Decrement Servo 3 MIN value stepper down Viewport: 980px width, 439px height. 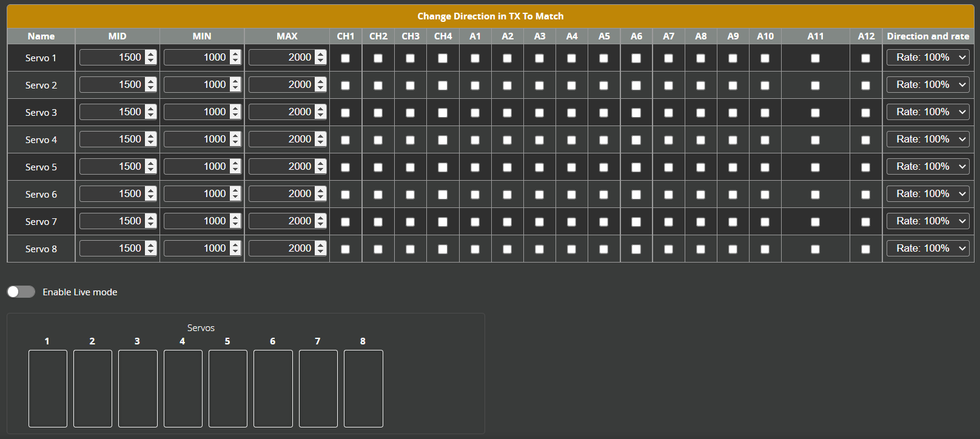pos(235,115)
